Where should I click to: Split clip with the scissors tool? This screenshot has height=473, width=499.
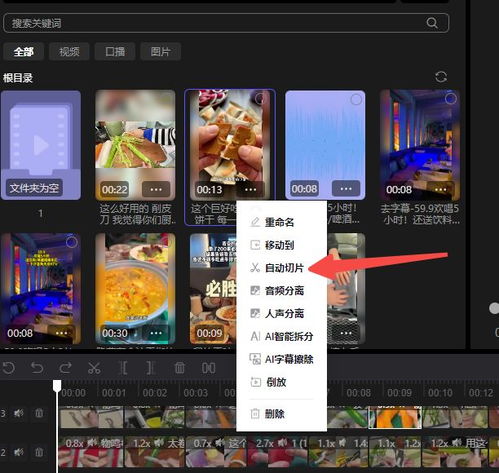94,368
